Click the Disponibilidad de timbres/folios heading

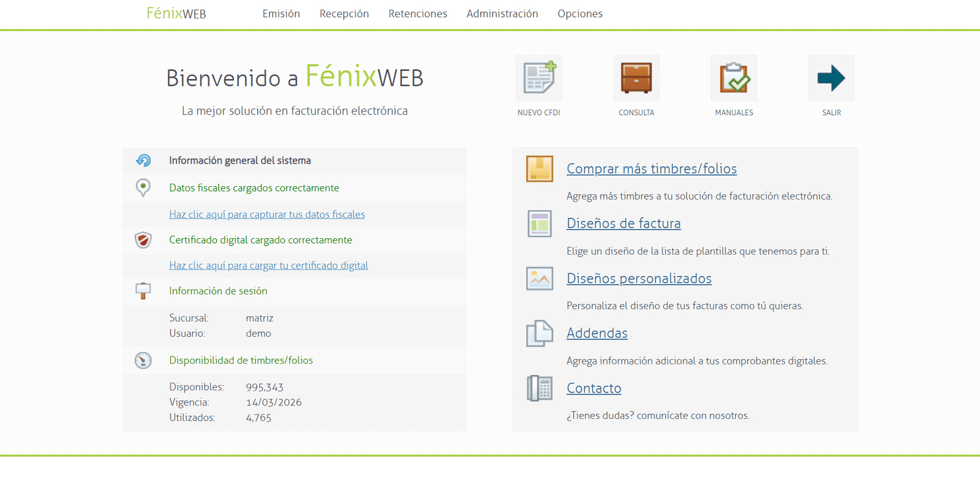click(241, 360)
